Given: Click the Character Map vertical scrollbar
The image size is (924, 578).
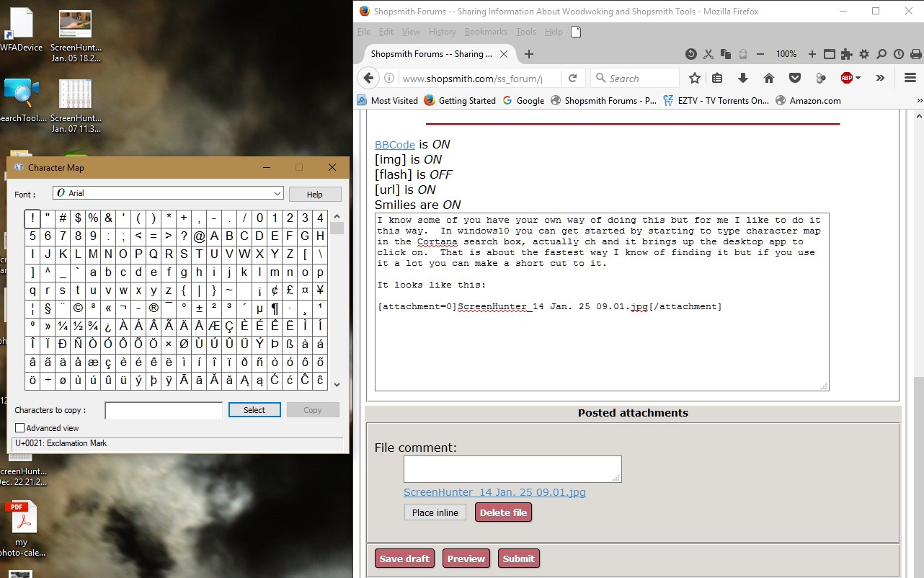Looking at the screenshot, I should (337, 301).
